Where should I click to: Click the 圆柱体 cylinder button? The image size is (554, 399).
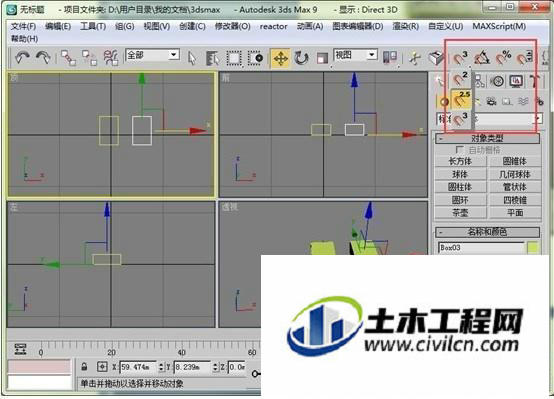click(460, 187)
